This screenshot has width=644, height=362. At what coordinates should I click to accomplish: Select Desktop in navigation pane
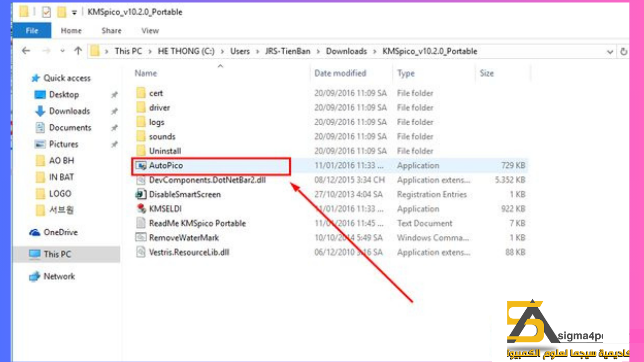pos(64,95)
